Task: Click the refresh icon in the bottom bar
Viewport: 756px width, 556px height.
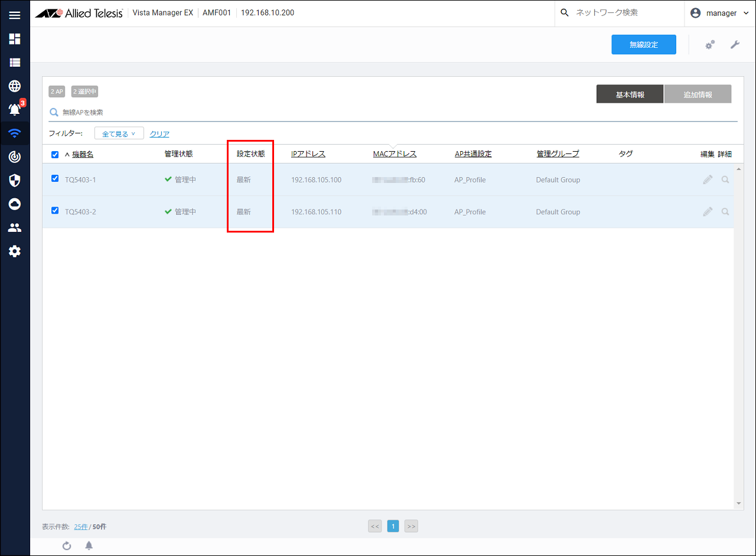Action: (x=67, y=546)
